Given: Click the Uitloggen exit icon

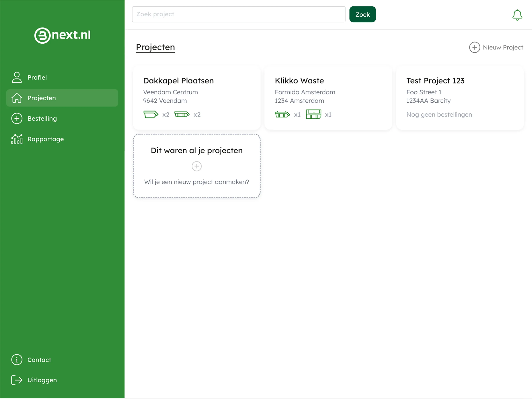Looking at the screenshot, I should (17, 380).
